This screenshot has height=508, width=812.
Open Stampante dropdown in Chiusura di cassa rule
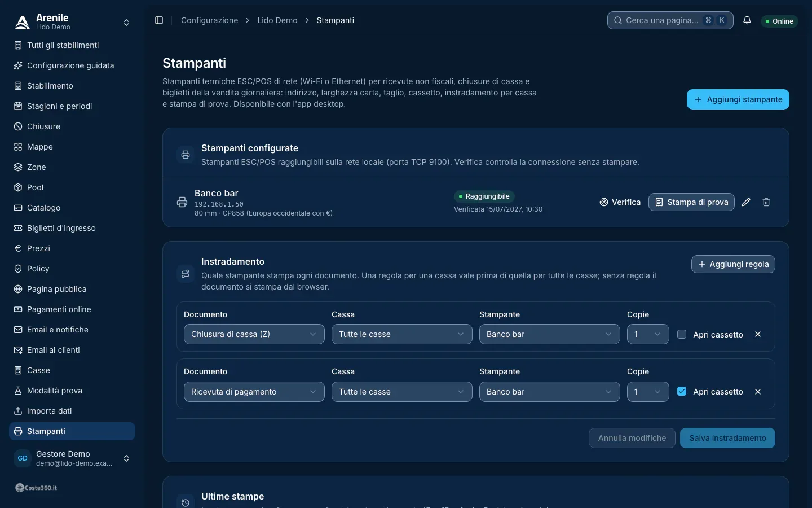coord(550,334)
